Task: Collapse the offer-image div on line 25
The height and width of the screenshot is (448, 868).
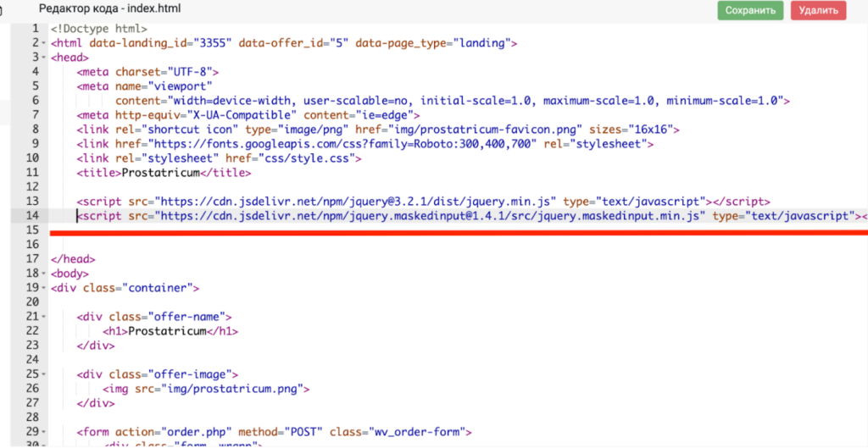Action: point(42,374)
